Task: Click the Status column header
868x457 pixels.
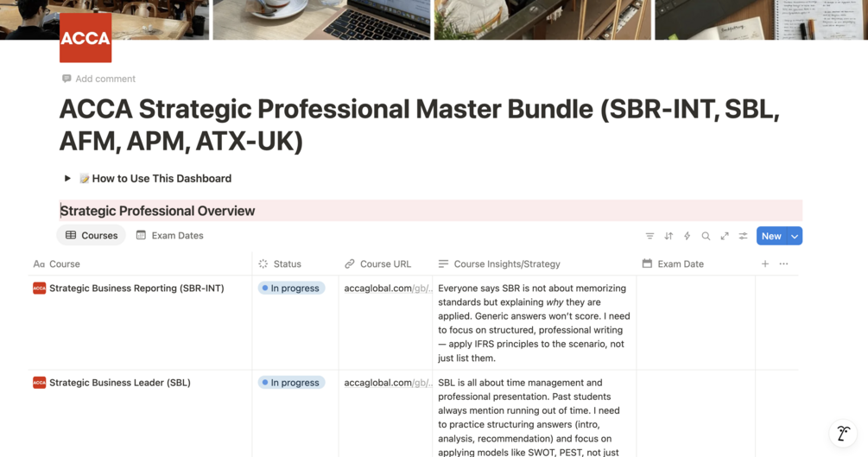Action: [295, 264]
